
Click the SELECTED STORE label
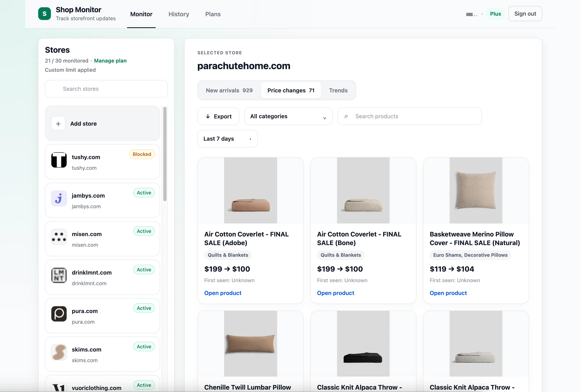click(219, 53)
